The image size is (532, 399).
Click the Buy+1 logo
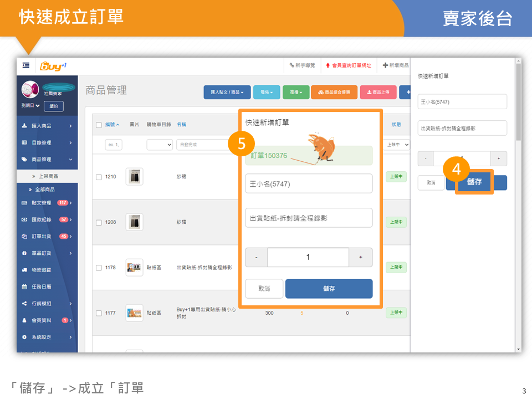tap(53, 66)
